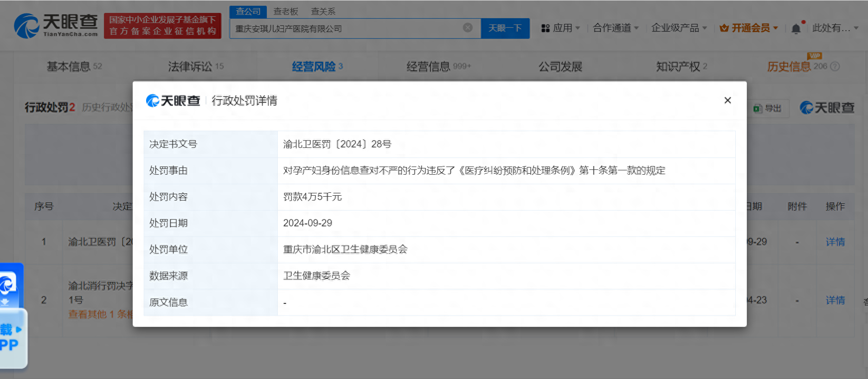Viewport: 868px width, 379px height.
Task: Click the help question icon beside 历史信息
Action: point(835,67)
